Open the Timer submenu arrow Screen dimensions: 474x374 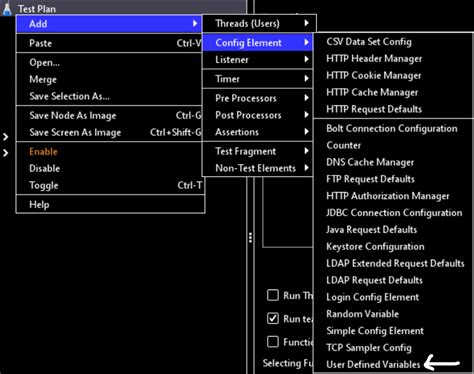306,79
